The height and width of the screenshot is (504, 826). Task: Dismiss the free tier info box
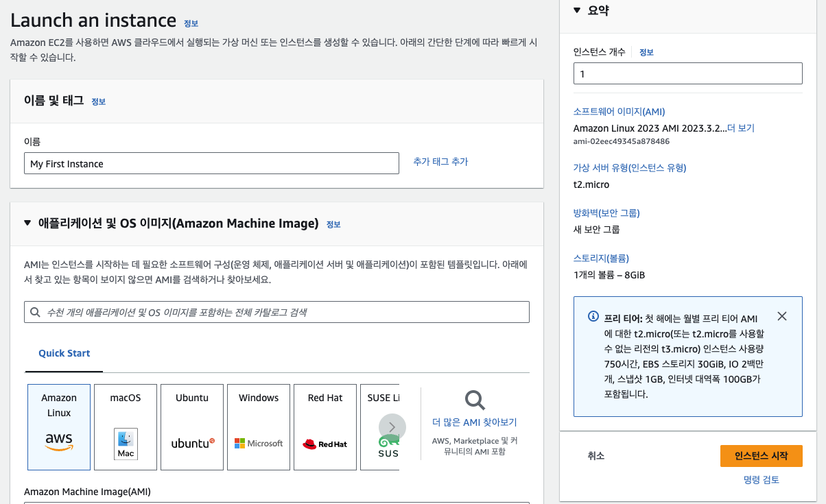(782, 316)
